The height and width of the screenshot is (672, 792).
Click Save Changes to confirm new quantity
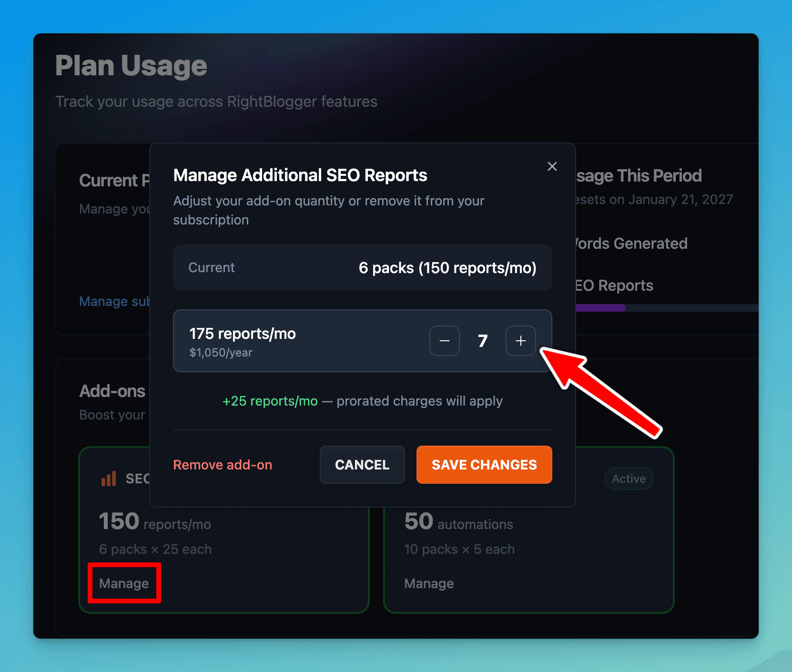coord(484,465)
